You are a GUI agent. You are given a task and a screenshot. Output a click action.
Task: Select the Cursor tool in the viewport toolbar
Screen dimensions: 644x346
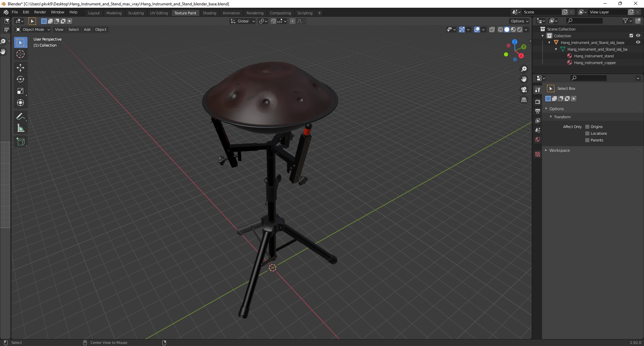pos(20,54)
